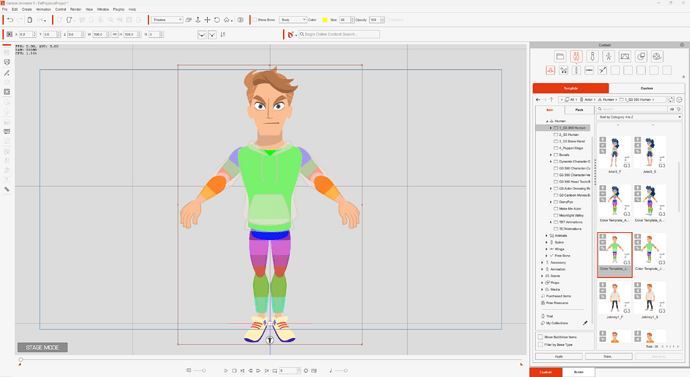Click the Undo arrow in the toolbar
The image size is (690, 377).
pyautogui.click(x=10, y=20)
